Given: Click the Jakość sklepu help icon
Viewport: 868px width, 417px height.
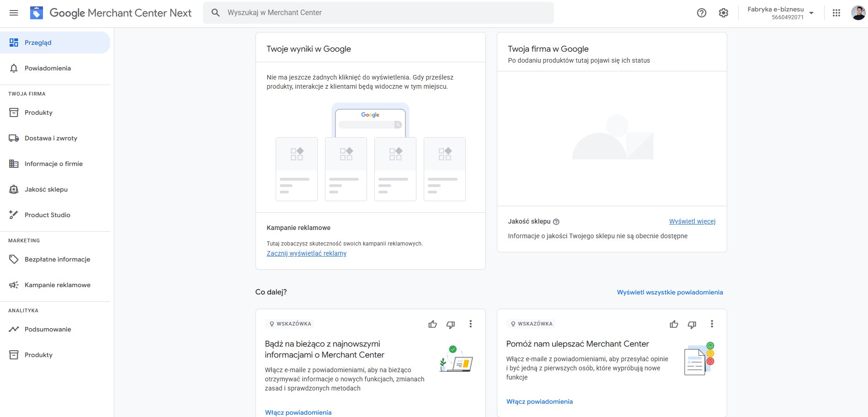Looking at the screenshot, I should (556, 222).
